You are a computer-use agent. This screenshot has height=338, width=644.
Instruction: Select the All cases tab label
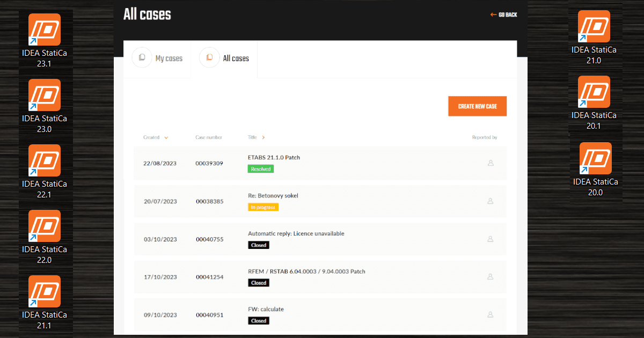pyautogui.click(x=236, y=58)
